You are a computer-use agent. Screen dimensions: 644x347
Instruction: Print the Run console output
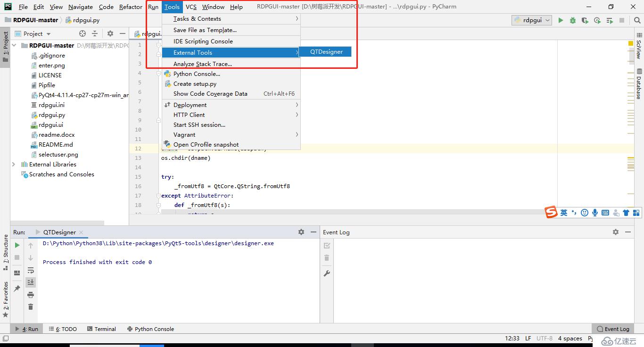31,295
